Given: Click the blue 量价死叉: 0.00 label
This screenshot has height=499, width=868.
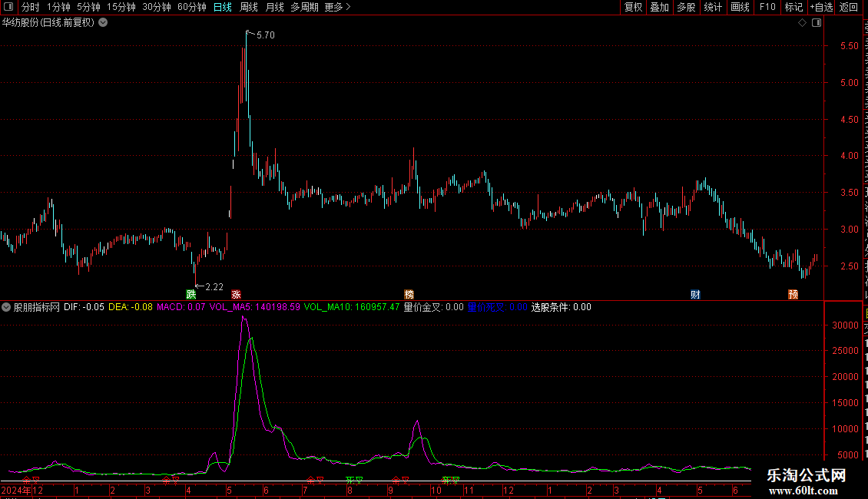Looking at the screenshot, I should point(497,307).
